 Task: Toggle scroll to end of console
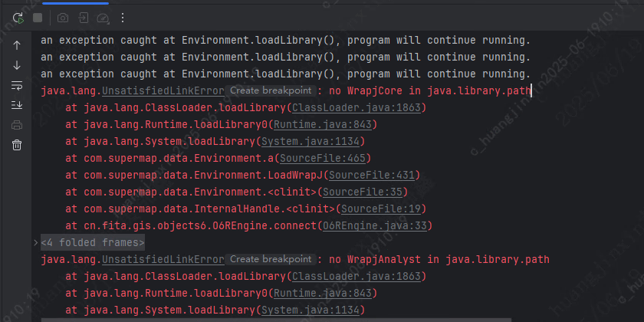17,105
